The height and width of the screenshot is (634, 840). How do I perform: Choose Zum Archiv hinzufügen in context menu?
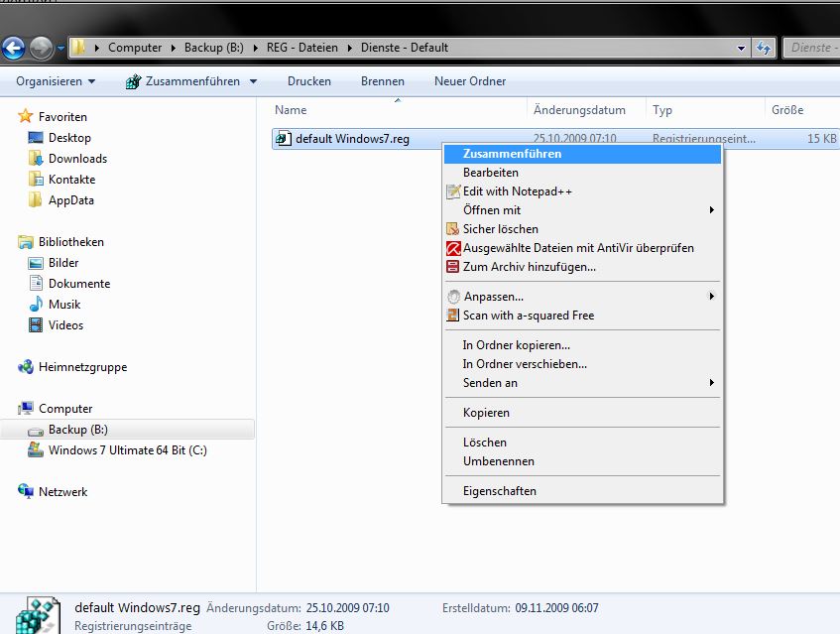click(x=582, y=267)
